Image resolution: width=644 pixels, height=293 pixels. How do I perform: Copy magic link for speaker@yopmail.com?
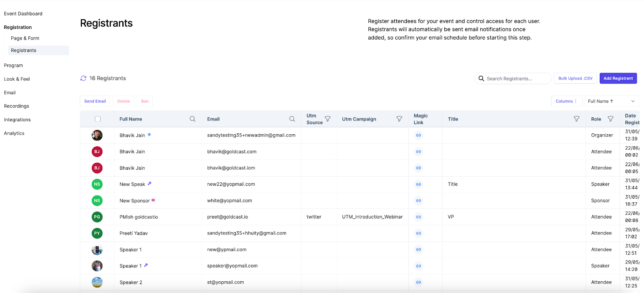[419, 266]
